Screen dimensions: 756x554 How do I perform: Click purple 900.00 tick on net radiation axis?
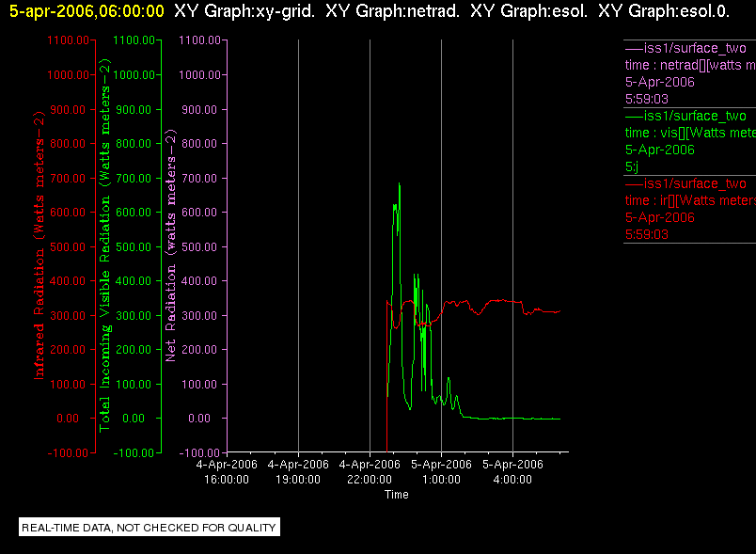click(x=199, y=109)
